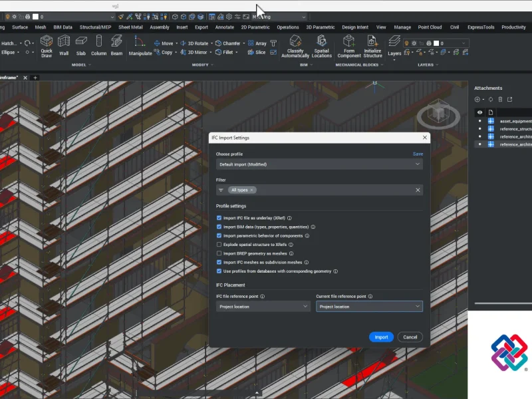Image resolution: width=532 pixels, height=399 pixels.
Task: Toggle visibility of asset_equipment attachment
Action: tap(479, 121)
